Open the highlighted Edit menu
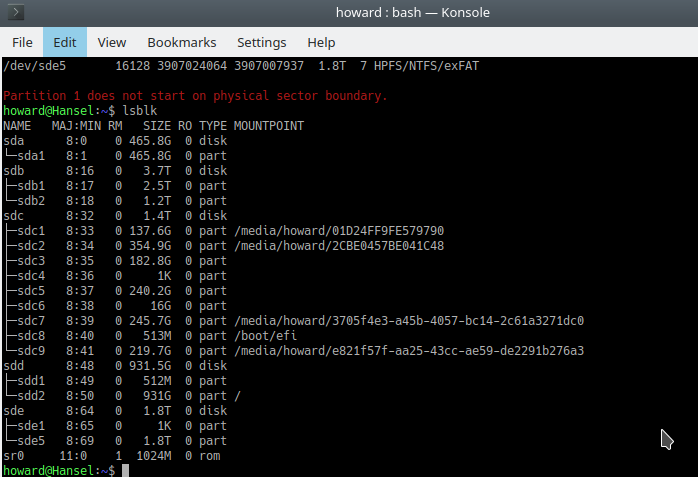 [65, 42]
